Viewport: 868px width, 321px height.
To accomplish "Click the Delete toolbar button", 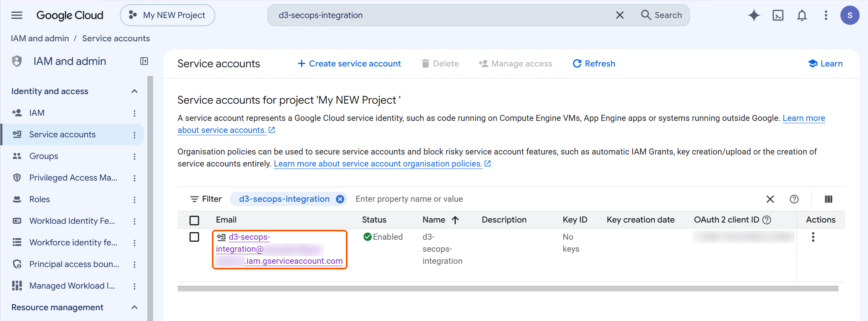I will pos(440,64).
